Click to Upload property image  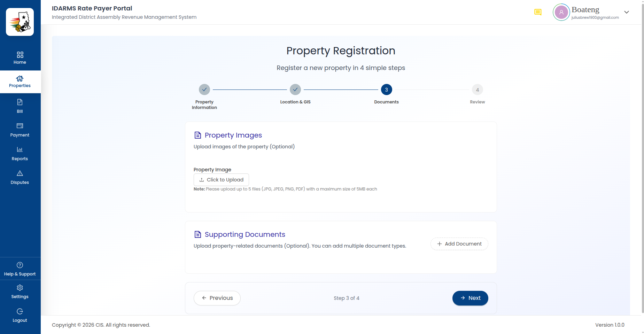(221, 180)
